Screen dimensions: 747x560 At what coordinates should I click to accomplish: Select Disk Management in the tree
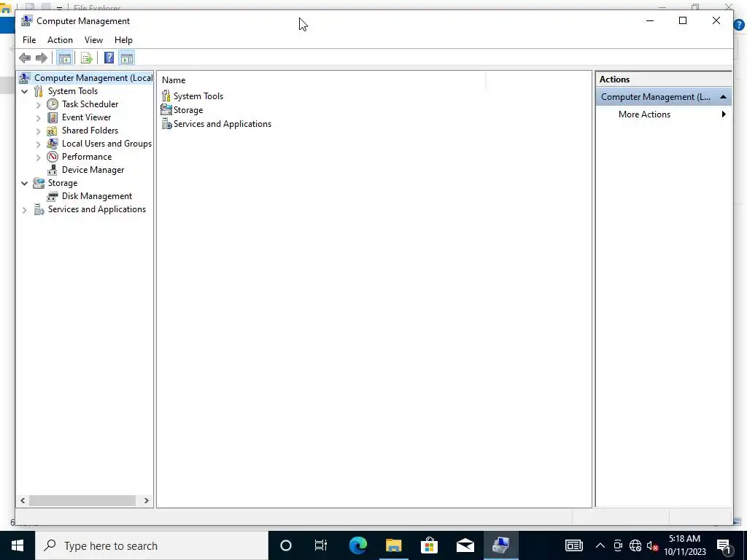[97, 196]
